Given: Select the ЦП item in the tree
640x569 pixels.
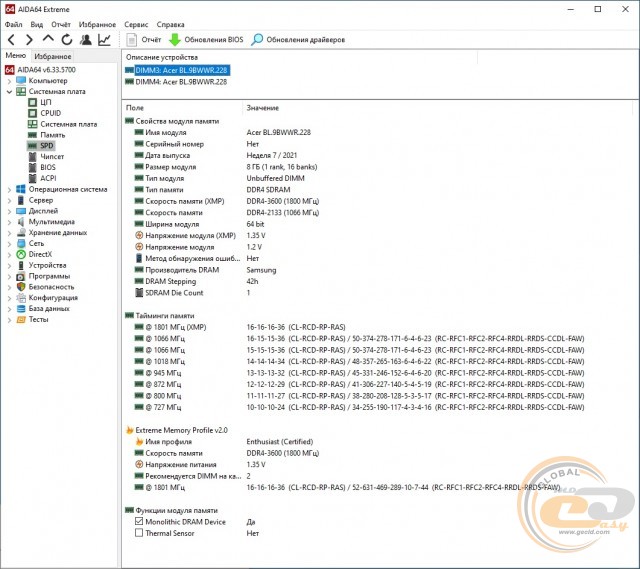Looking at the screenshot, I should click(x=45, y=102).
